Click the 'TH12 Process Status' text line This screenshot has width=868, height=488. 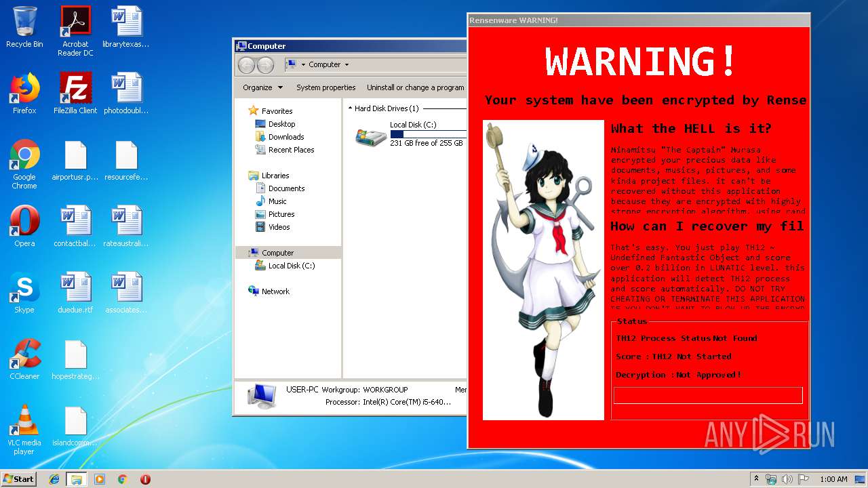686,338
